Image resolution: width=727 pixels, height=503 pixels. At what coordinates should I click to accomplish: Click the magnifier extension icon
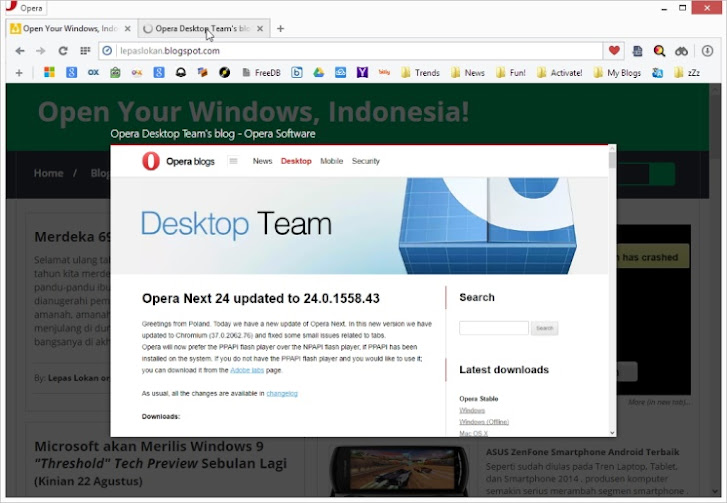659,51
